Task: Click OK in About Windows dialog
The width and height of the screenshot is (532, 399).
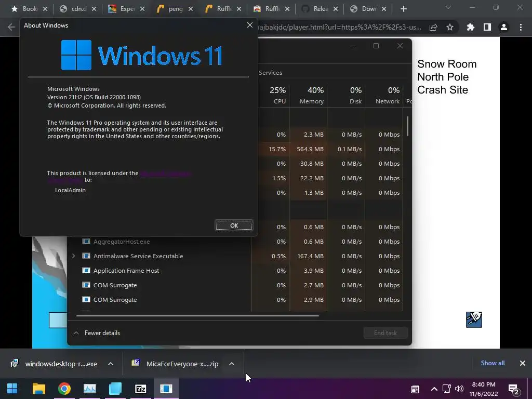Action: [x=234, y=225]
